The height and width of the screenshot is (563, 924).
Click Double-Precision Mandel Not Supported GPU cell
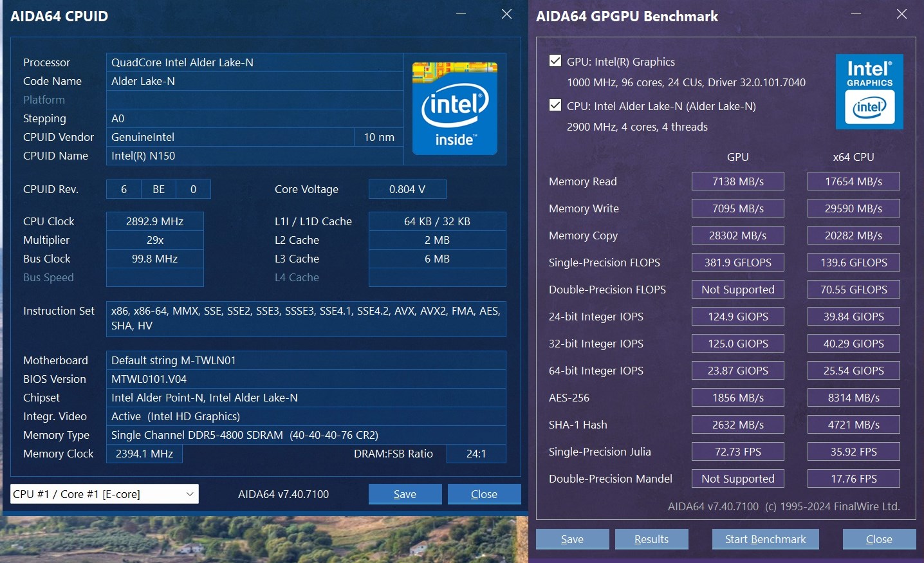coord(738,479)
